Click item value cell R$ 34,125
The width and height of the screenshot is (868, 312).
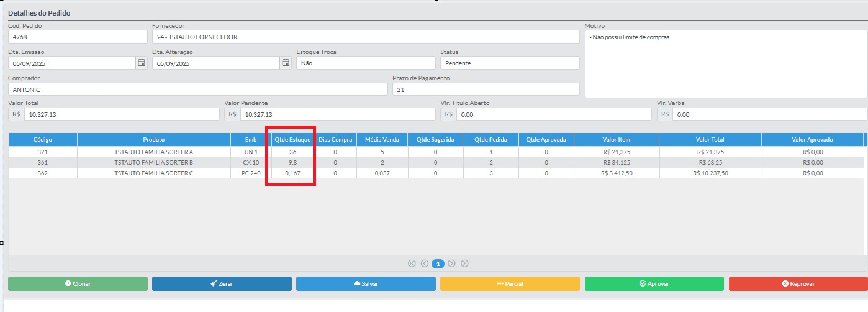click(x=617, y=162)
